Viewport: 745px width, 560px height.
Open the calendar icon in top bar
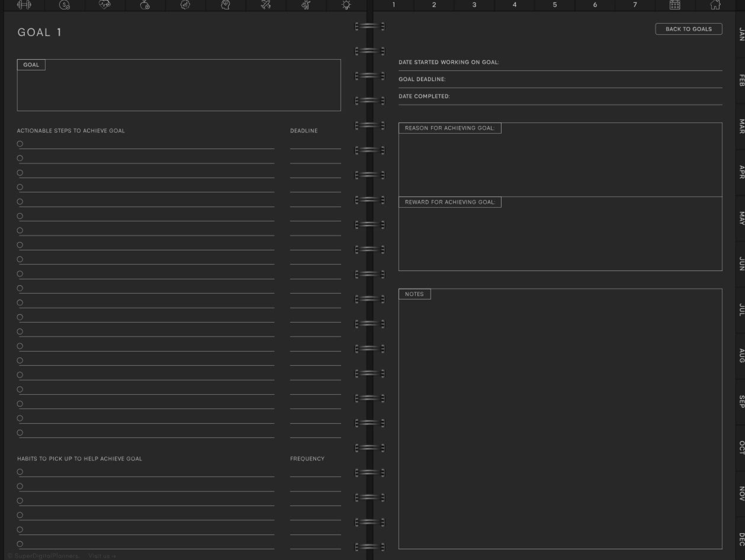click(675, 5)
